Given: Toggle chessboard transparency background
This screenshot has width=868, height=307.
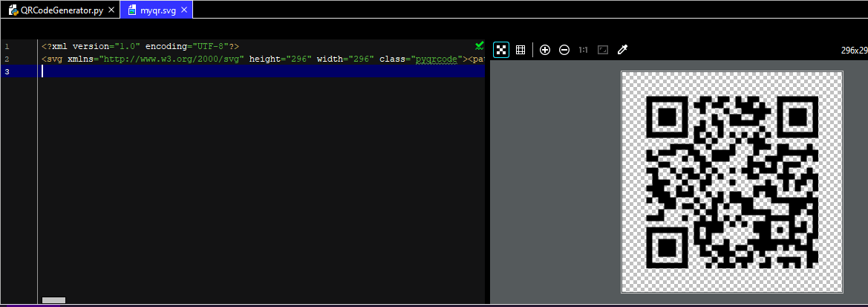Looking at the screenshot, I should pyautogui.click(x=501, y=50).
